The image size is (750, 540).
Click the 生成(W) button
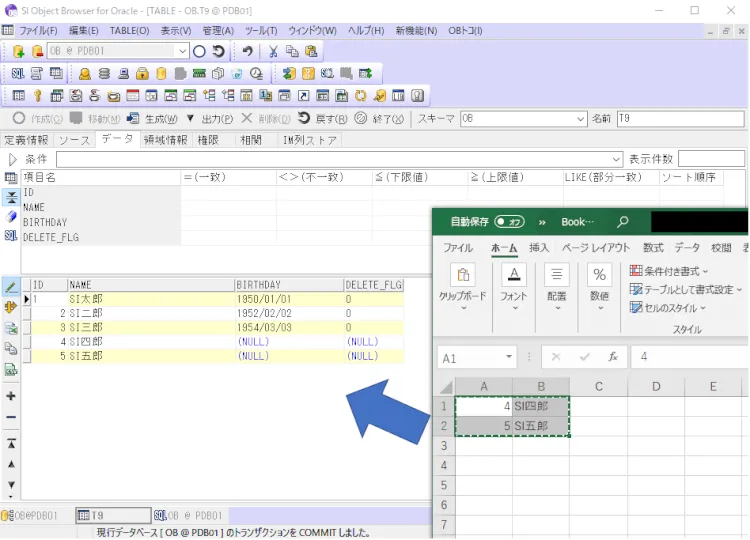click(x=153, y=119)
